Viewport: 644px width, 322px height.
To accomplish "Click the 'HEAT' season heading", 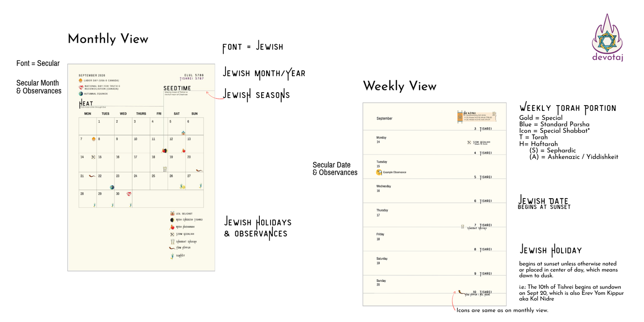I will [86, 104].
